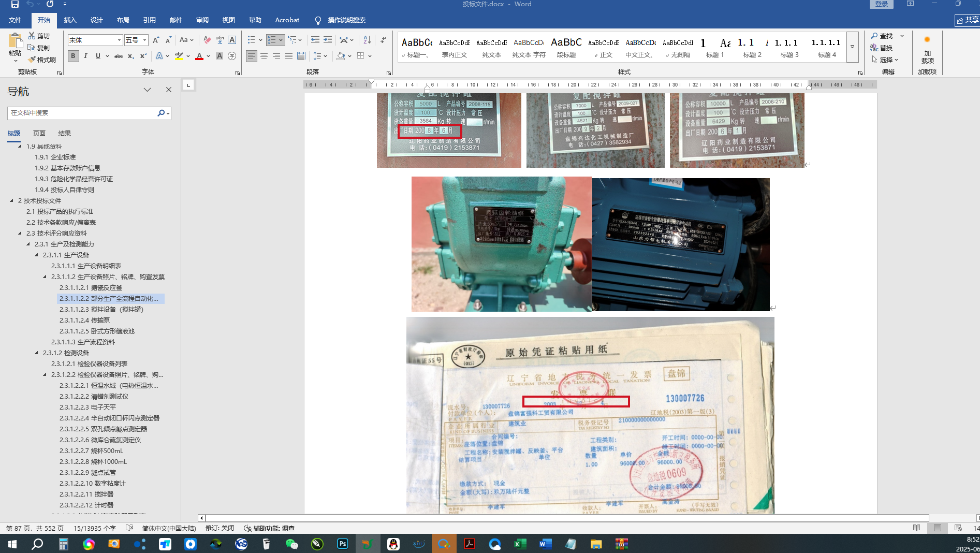Apply the '无间隔' style
The image size is (980, 553).
[678, 47]
